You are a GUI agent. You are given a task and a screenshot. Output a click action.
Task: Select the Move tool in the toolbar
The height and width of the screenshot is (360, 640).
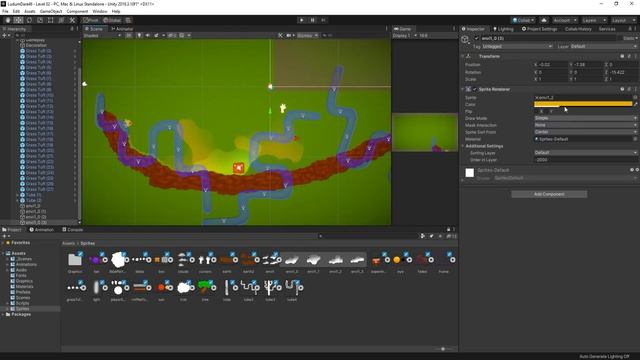tap(18, 20)
